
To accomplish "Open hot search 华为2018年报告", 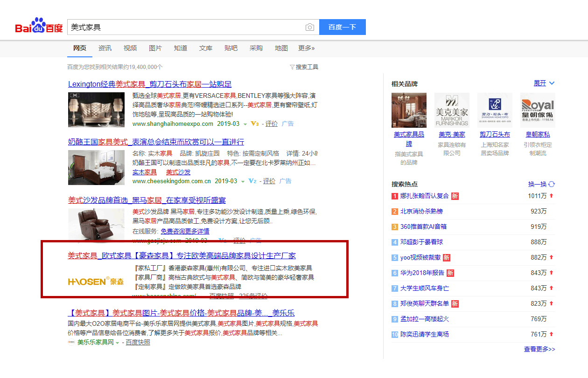I will click(422, 273).
